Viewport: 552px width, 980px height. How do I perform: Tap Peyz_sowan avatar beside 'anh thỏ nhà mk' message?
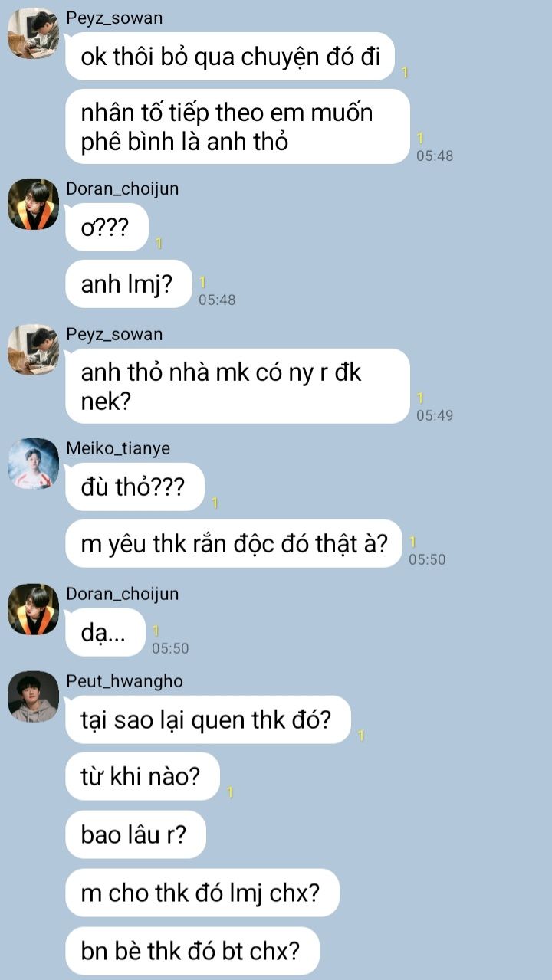pyautogui.click(x=33, y=349)
